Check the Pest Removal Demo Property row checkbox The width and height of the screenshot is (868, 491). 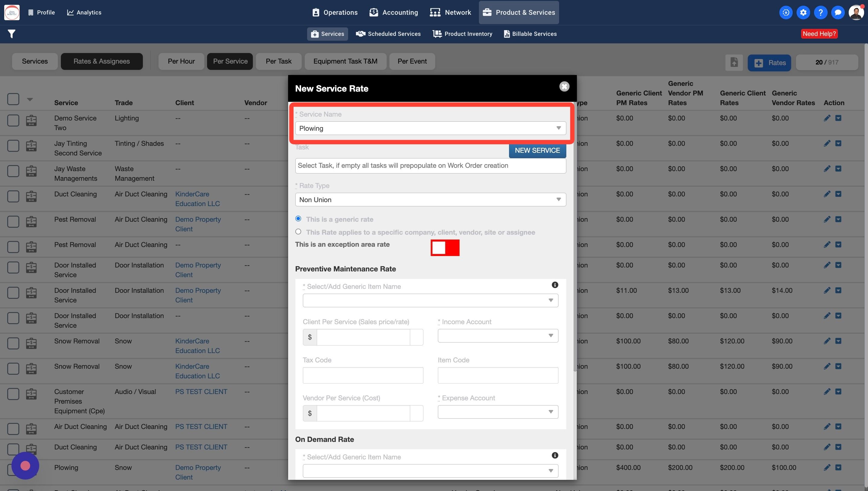(13, 222)
